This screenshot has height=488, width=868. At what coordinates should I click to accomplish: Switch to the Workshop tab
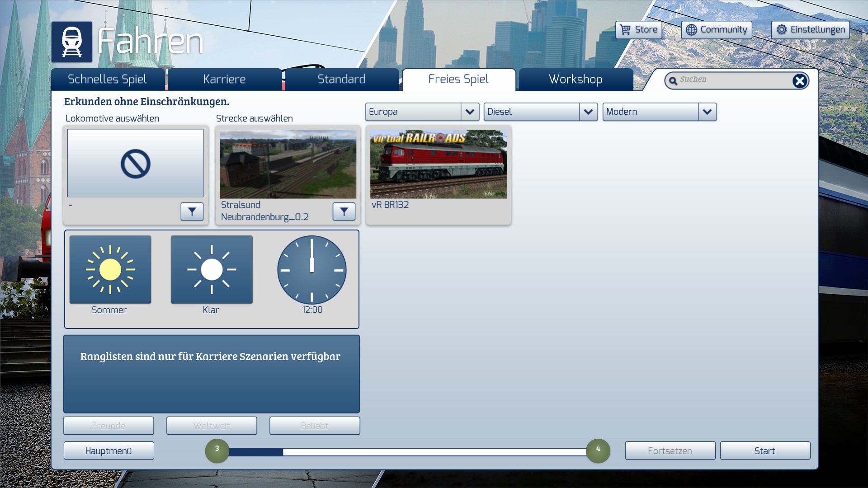pyautogui.click(x=576, y=80)
